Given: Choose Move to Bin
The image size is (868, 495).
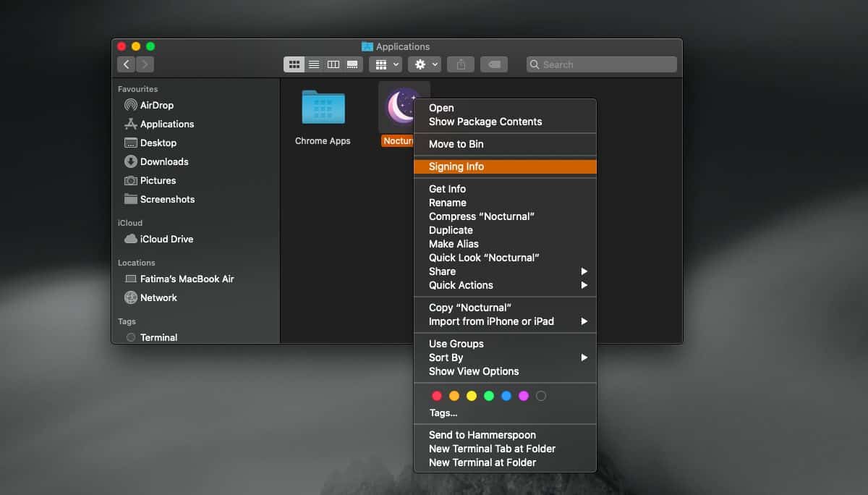Looking at the screenshot, I should 505,144.
